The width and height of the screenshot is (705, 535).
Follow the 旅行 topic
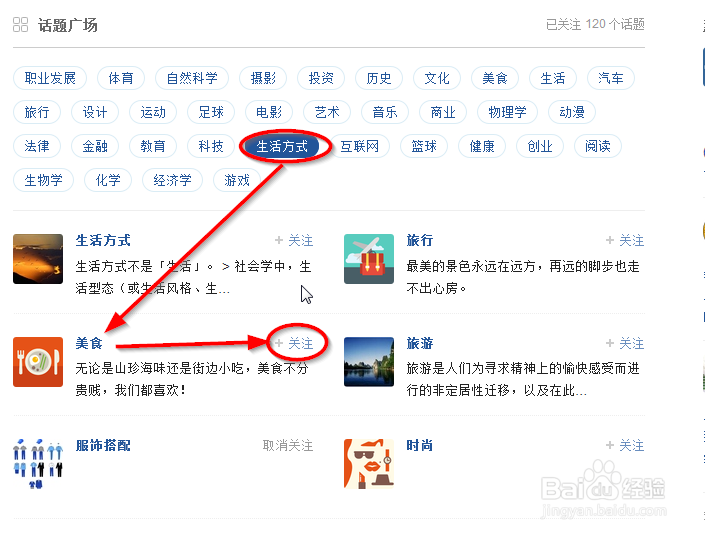click(625, 241)
